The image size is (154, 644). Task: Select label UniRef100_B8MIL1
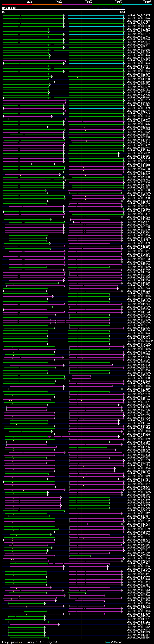(x=138, y=47)
